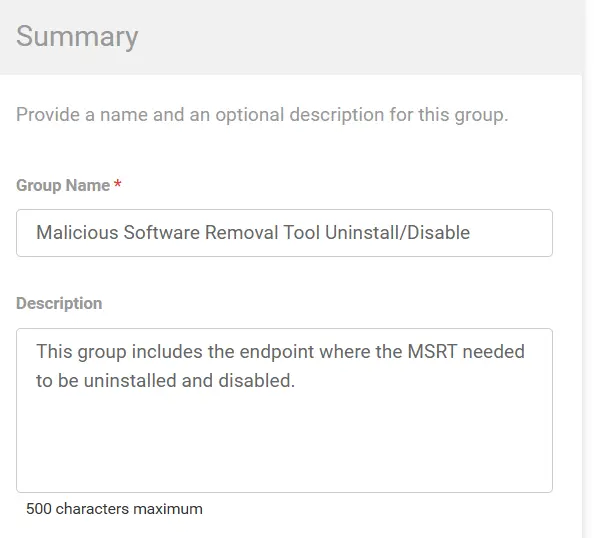The image size is (614, 538).
Task: Click the word uninstalled in the description
Action: pos(130,381)
